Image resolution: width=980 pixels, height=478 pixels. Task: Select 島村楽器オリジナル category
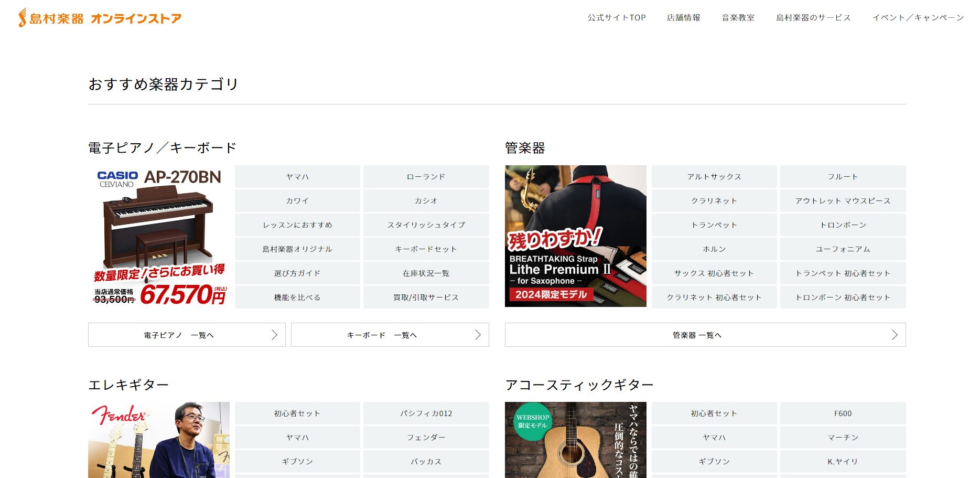(297, 249)
